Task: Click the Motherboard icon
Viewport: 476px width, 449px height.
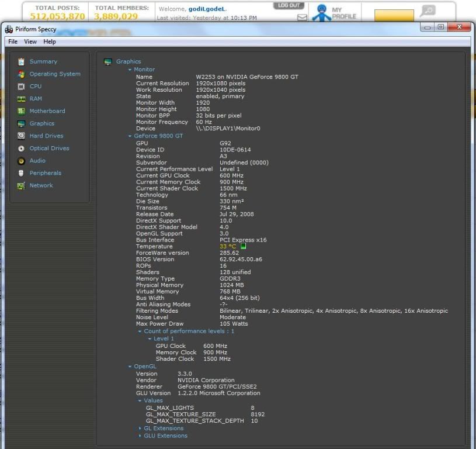Action: [x=21, y=111]
